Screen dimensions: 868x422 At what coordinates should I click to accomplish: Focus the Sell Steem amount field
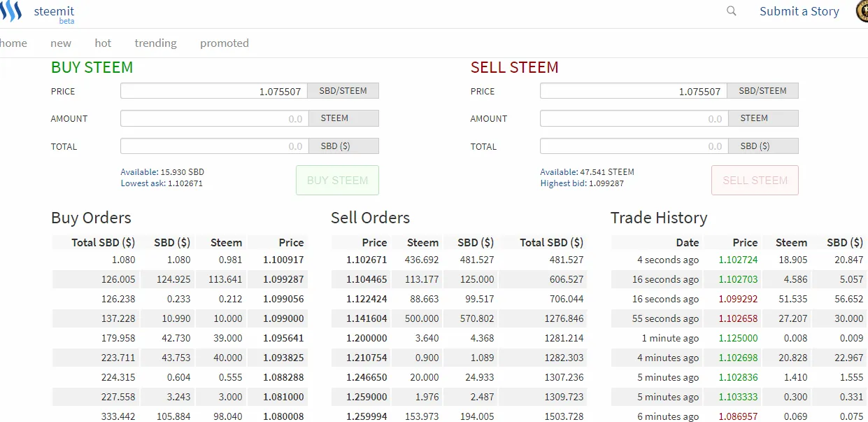(x=634, y=118)
